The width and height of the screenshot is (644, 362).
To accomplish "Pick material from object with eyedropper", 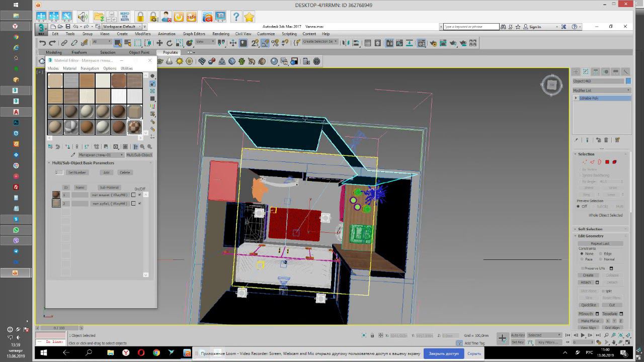I will click(73, 155).
